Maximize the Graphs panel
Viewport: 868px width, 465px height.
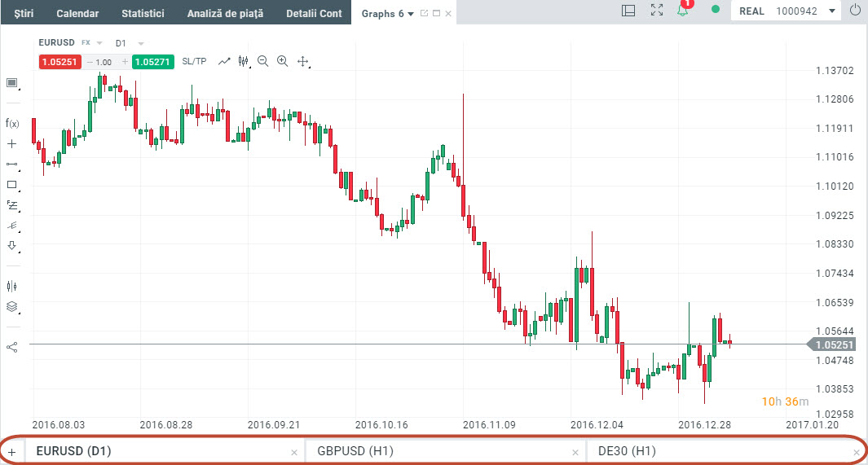[x=436, y=13]
